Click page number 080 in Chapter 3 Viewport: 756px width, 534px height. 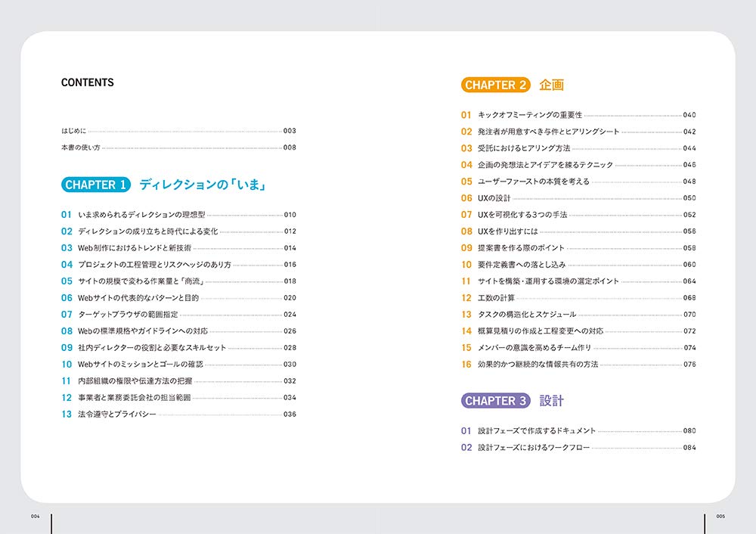(x=689, y=431)
